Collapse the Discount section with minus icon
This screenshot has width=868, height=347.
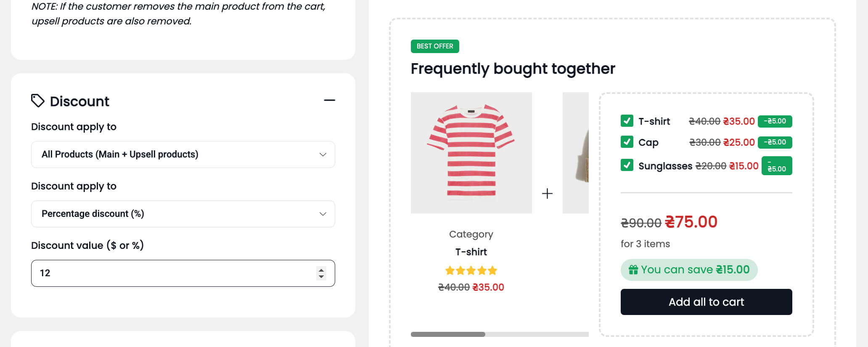click(329, 100)
